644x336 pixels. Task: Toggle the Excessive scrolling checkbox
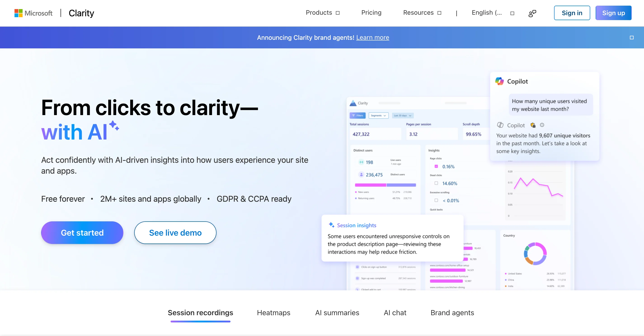coord(436,200)
